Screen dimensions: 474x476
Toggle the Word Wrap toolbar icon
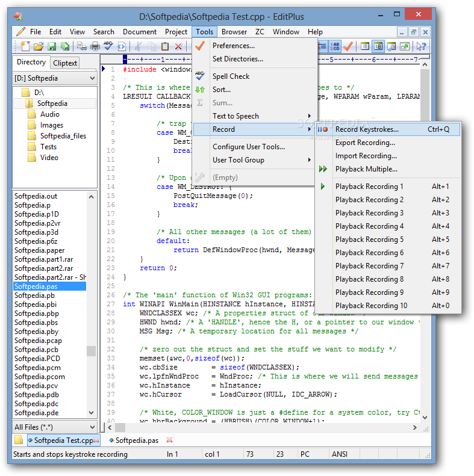point(322,46)
